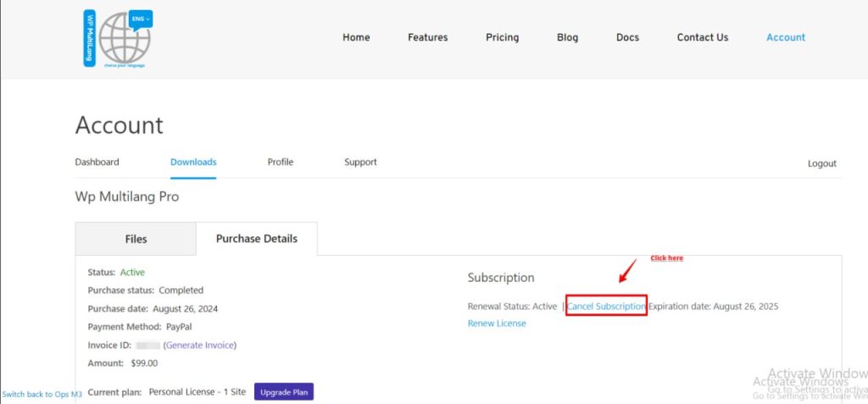Click Expiration date August 26, 2025 text
Screen dimensions: 868x404
[714, 306]
